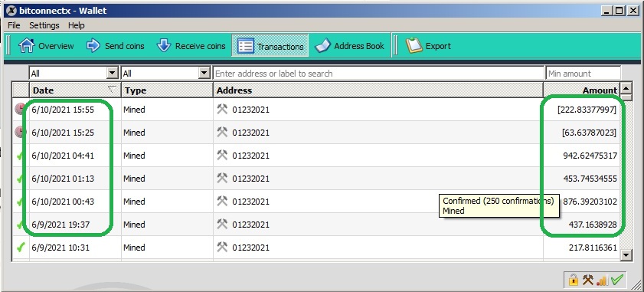This screenshot has height=292, width=644.
Task: Select date 6/10/2021 01:13
Action: pyautogui.click(x=63, y=179)
